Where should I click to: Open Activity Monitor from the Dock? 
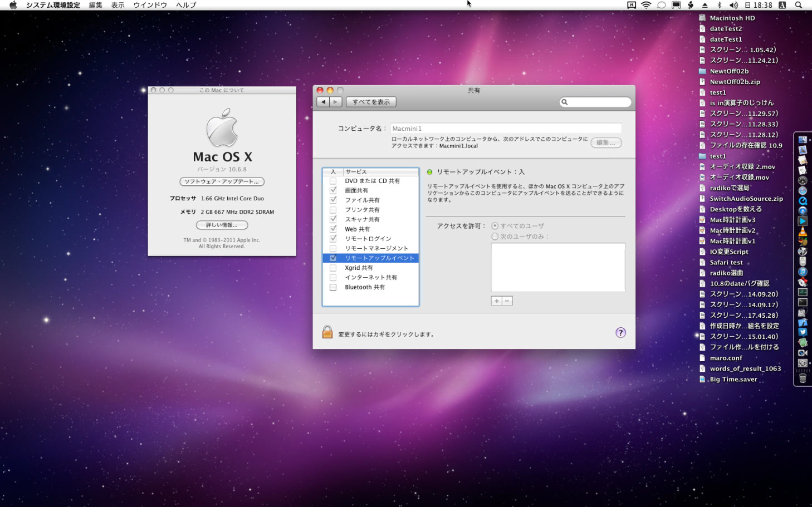coord(803,292)
